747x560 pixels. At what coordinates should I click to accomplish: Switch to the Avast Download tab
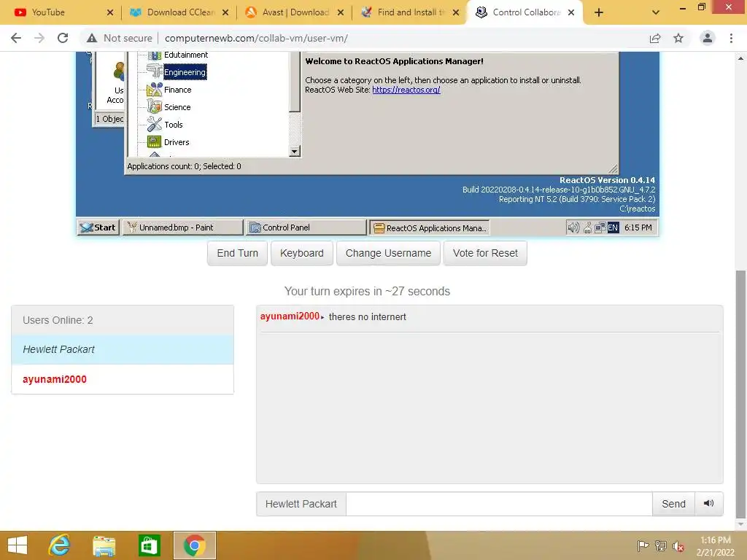click(x=295, y=12)
